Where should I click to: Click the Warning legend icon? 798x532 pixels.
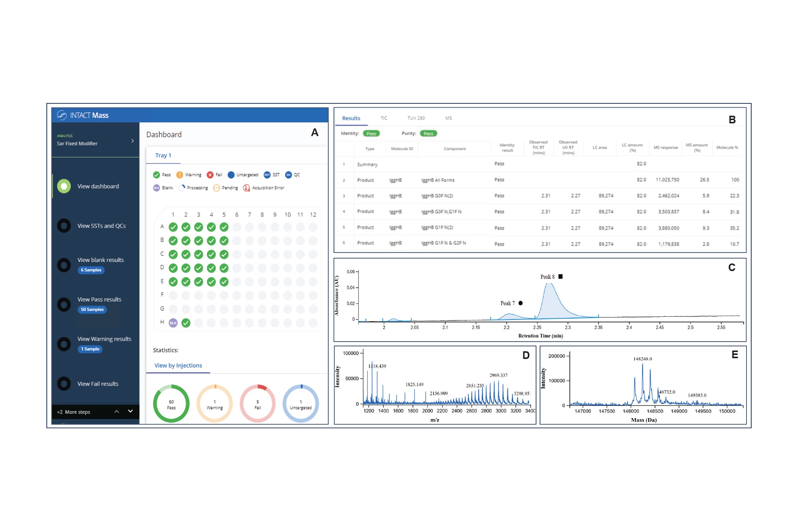point(179,175)
